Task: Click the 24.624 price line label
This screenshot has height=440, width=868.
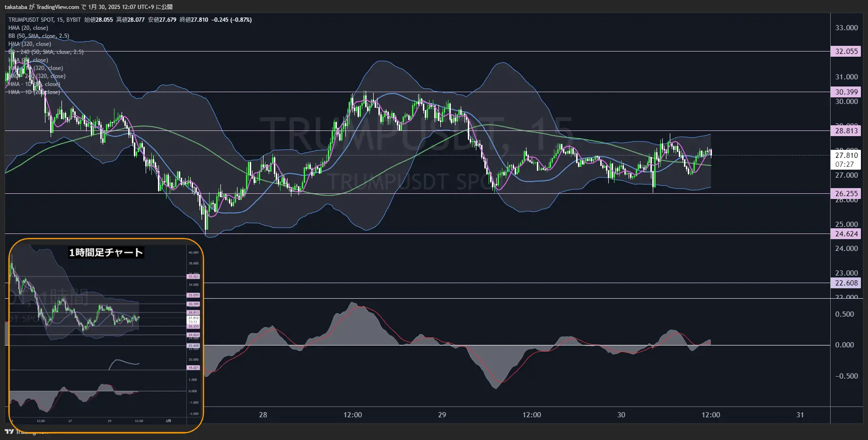Action: [x=846, y=234]
